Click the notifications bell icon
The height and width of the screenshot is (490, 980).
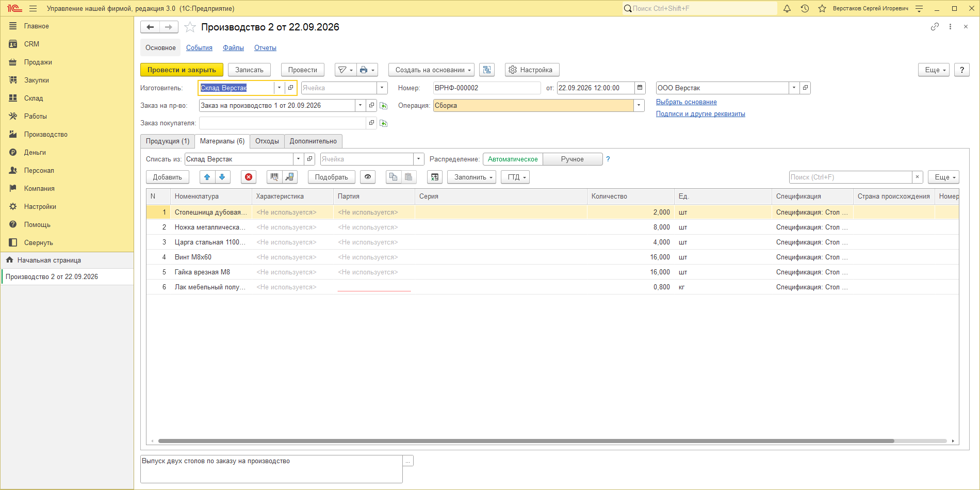pyautogui.click(x=787, y=8)
